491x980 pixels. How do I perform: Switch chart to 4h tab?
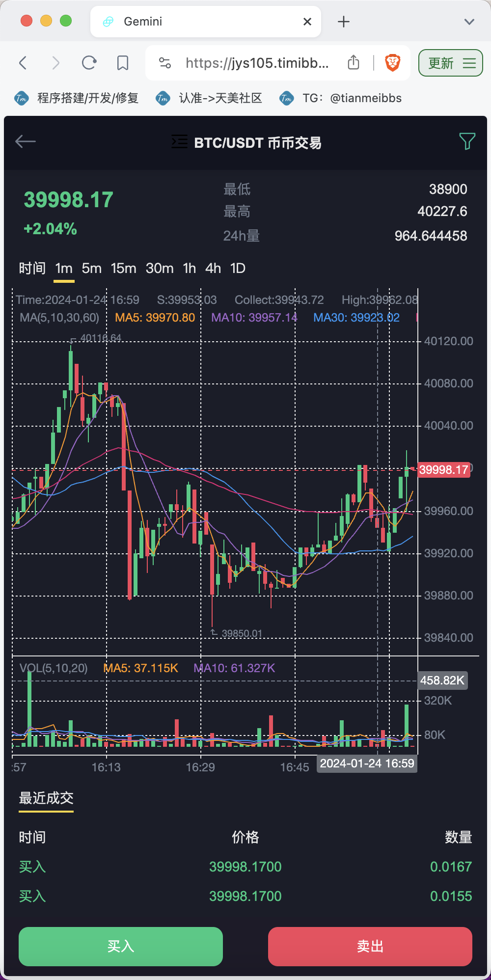(213, 269)
